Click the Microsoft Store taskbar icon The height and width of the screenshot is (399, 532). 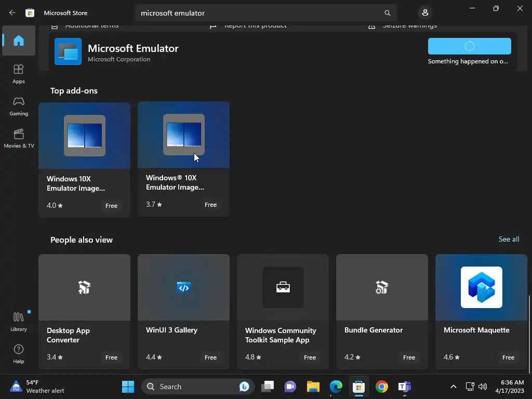point(358,387)
